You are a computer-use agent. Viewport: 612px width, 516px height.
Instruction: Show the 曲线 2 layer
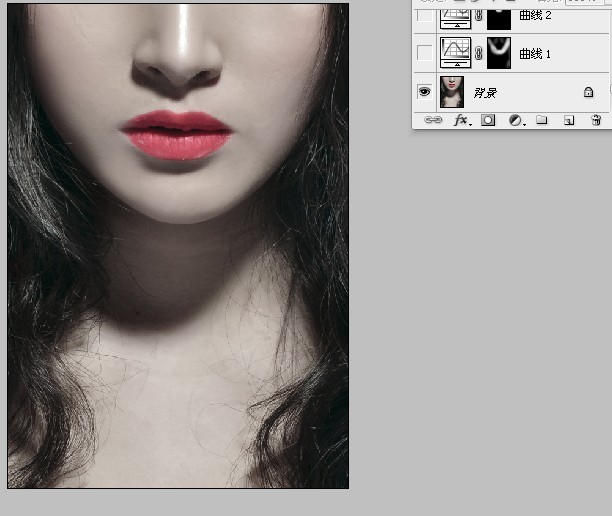pyautogui.click(x=425, y=15)
